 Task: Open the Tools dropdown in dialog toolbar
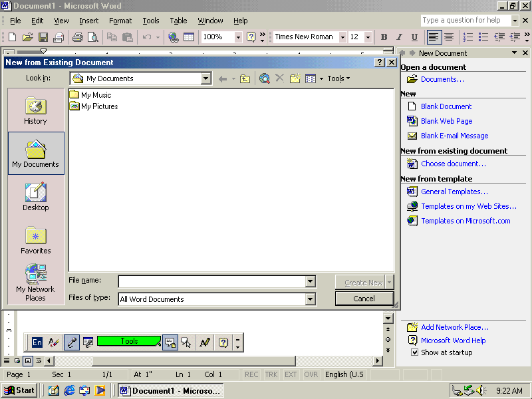[338, 78]
